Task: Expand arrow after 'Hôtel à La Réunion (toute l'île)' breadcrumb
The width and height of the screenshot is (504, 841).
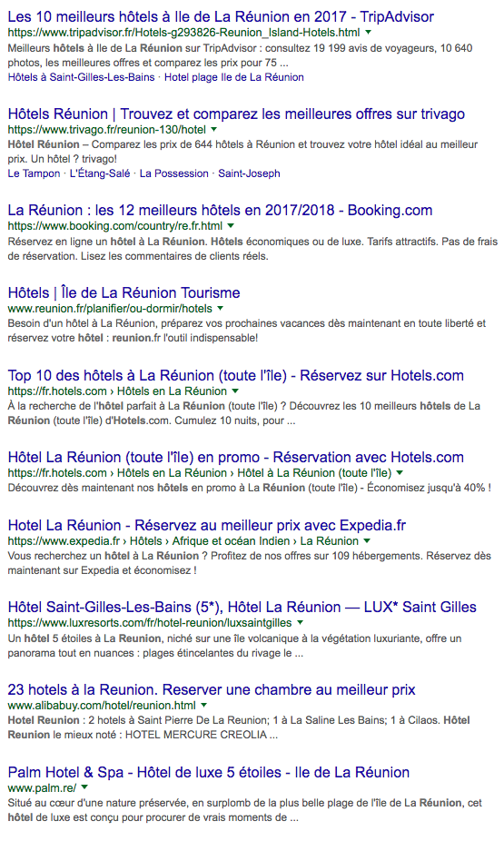Action: pyautogui.click(x=400, y=473)
